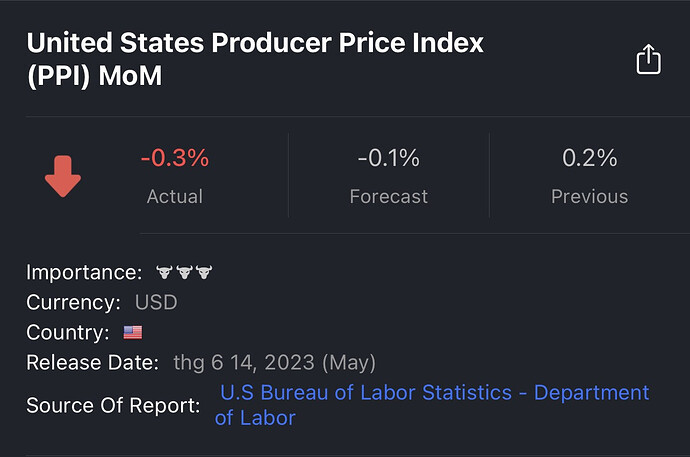Select the Actual value -0.3%

(x=174, y=158)
